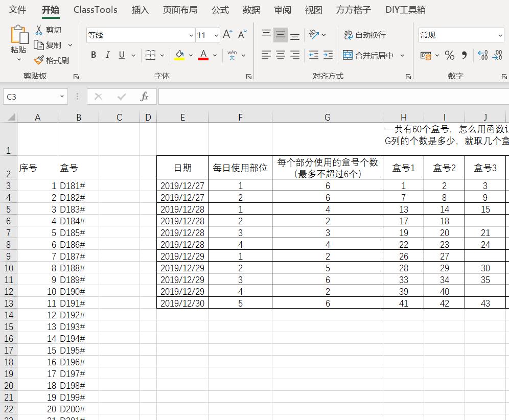Apply bold formatting with the B icon
Screen dimensions: 509x420
(x=94, y=55)
